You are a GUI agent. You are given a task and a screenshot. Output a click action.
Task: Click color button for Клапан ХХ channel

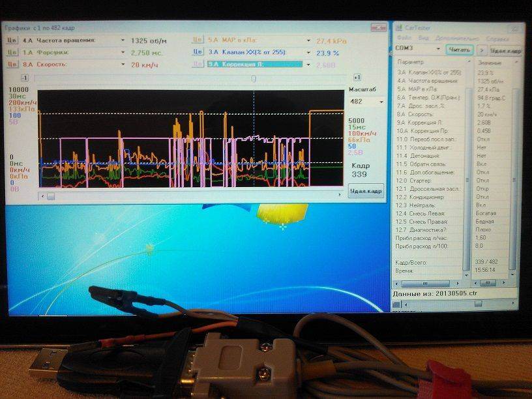coord(198,52)
